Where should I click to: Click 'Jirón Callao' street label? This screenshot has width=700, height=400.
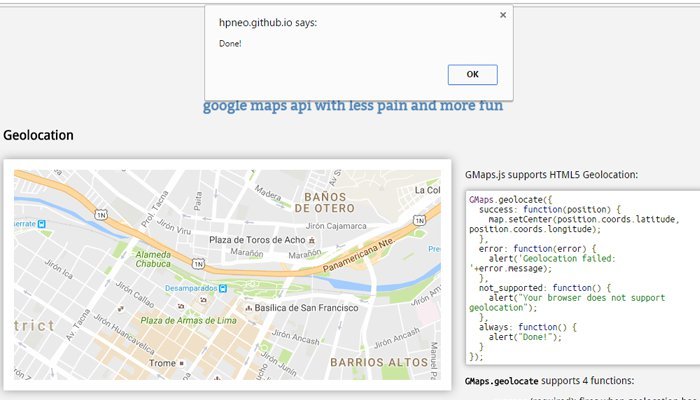click(x=134, y=294)
